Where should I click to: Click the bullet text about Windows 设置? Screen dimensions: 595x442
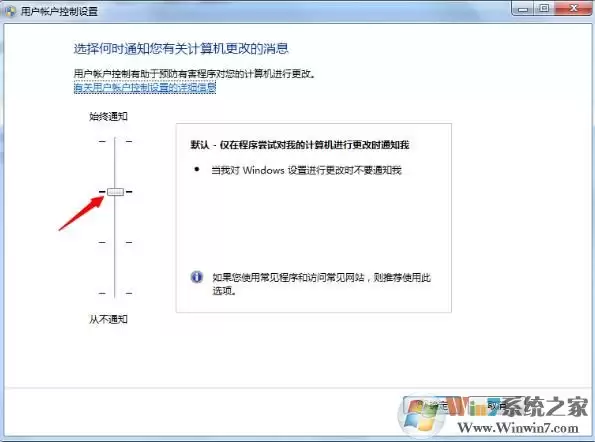306,170
